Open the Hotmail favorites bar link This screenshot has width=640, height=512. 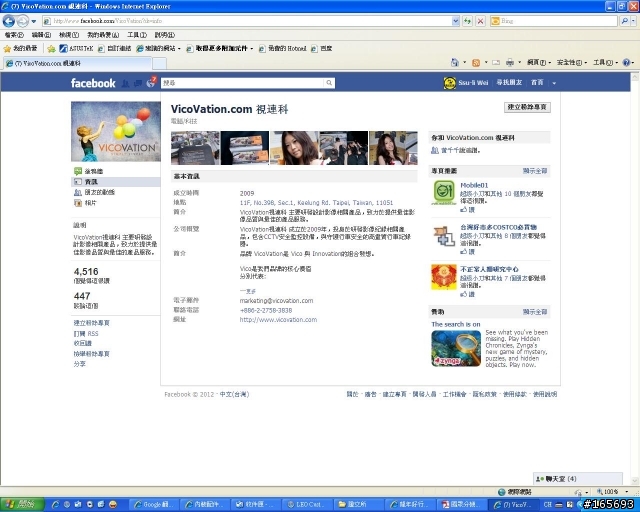282,49
